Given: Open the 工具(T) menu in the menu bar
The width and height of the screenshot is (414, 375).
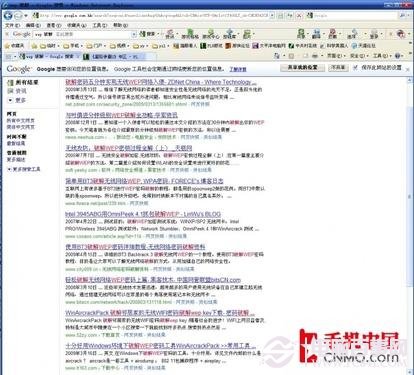Looking at the screenshot, I should [99, 25].
